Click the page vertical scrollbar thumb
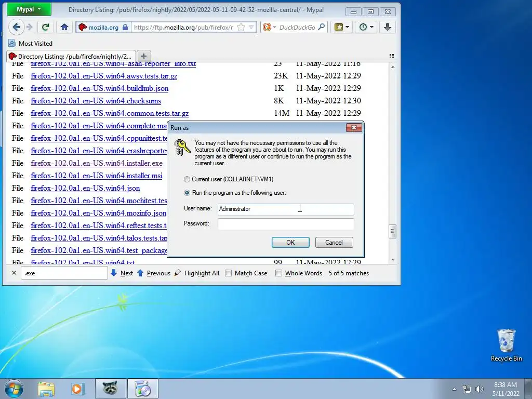 (393, 231)
